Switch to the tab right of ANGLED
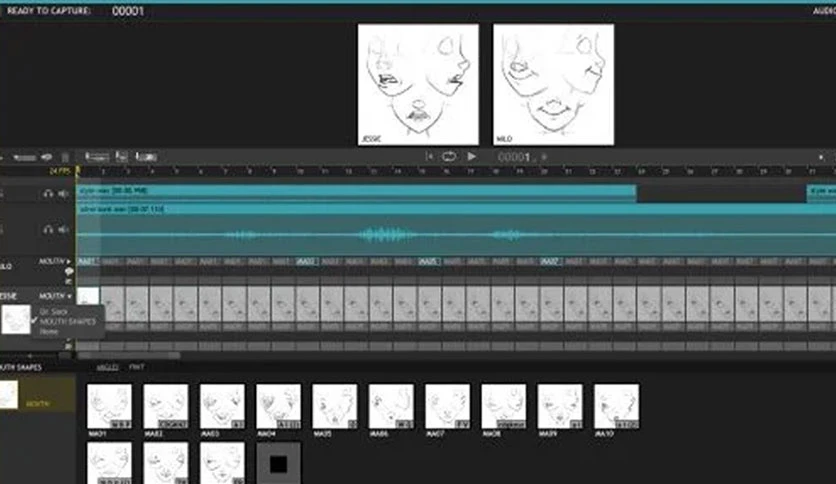Viewport: 836px width, 484px height. click(136, 367)
